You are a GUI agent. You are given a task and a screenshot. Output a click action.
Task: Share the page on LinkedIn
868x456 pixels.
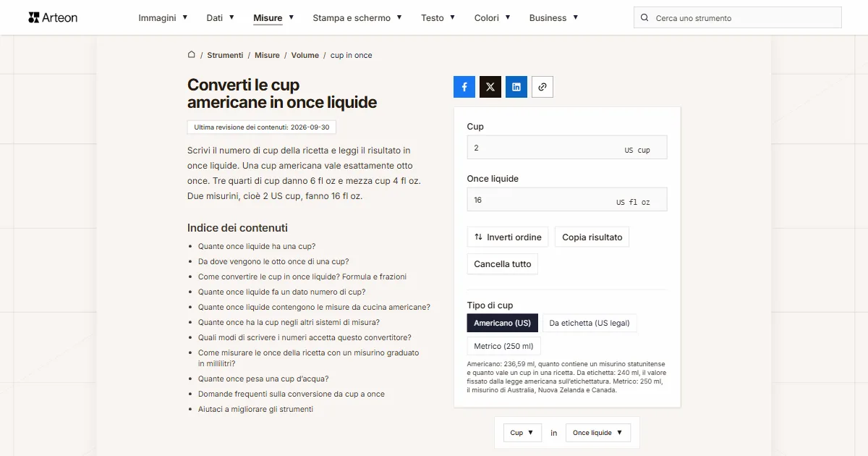coord(516,87)
